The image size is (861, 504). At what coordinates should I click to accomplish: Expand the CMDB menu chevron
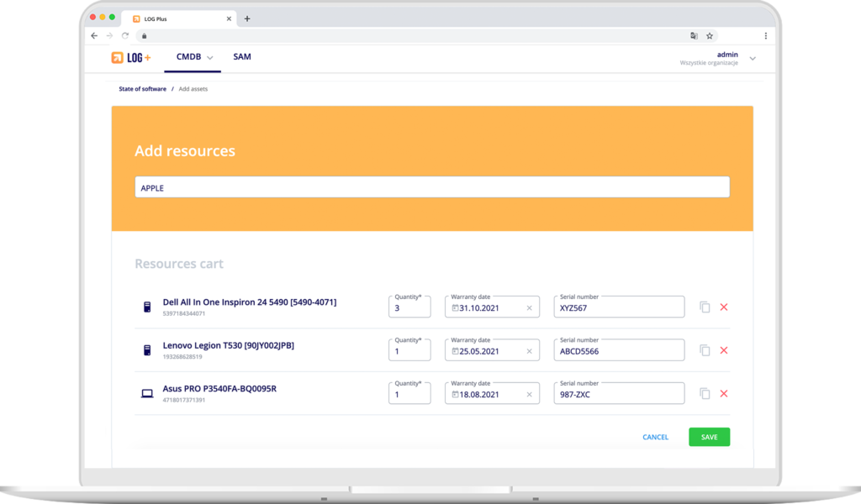click(209, 58)
